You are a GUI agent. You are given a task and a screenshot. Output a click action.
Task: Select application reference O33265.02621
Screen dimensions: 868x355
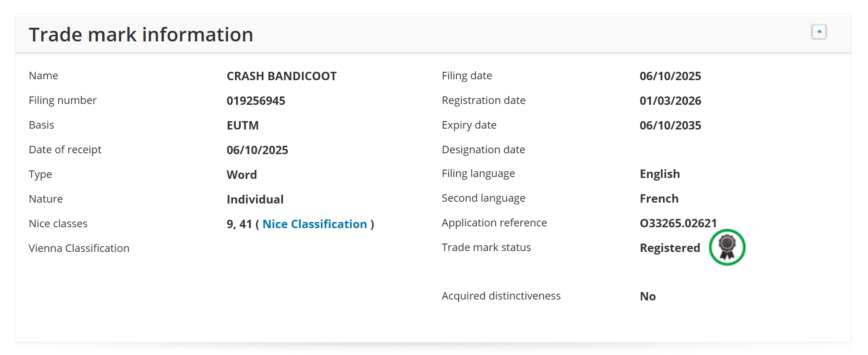click(x=678, y=223)
